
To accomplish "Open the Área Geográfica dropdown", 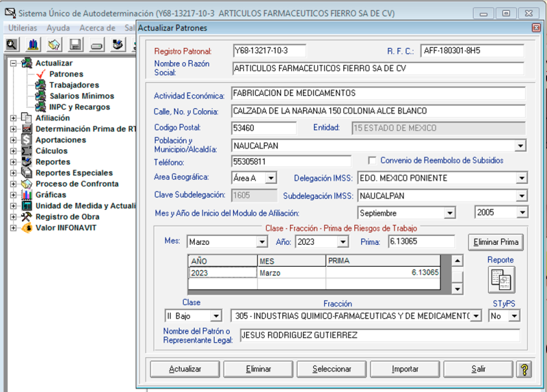I will [271, 178].
